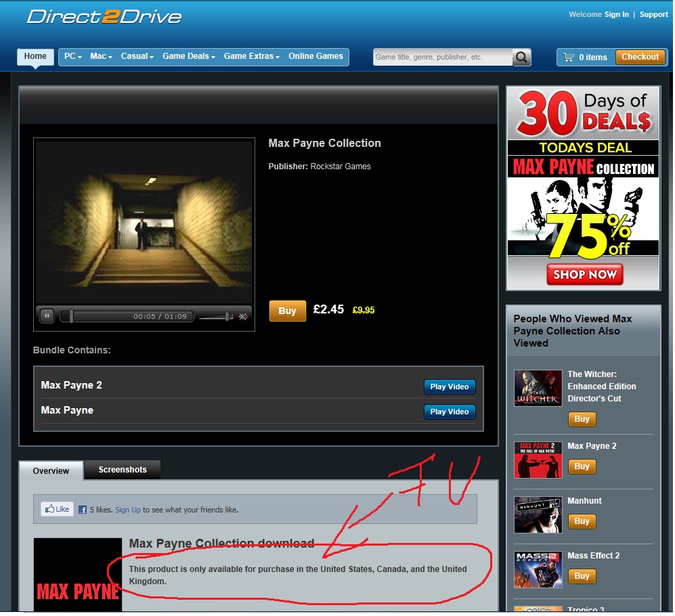This screenshot has height=616, width=675.
Task: Adjust the video volume slider
Action: point(216,317)
